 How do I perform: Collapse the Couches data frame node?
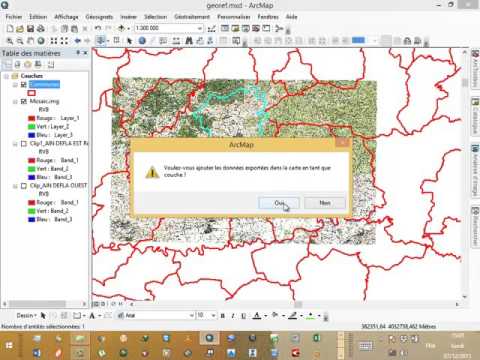point(6,76)
